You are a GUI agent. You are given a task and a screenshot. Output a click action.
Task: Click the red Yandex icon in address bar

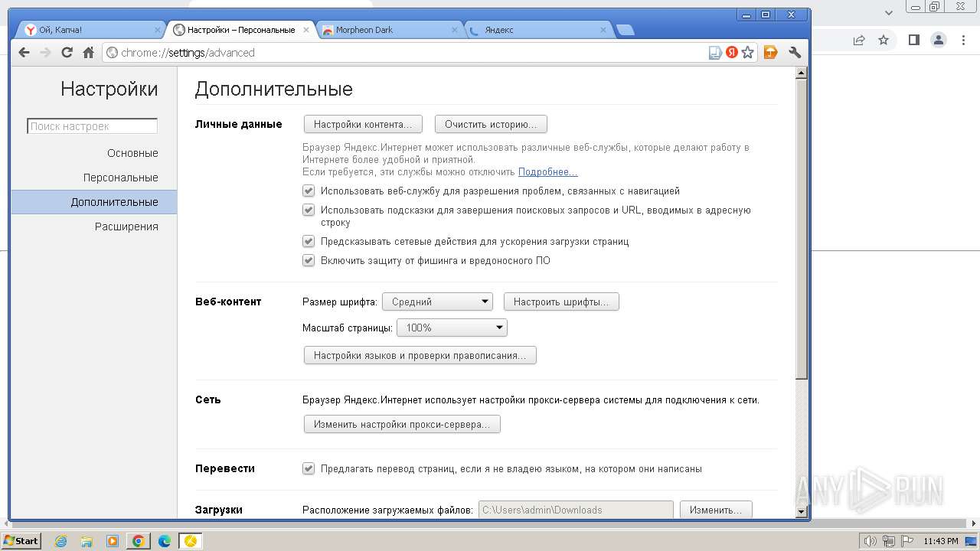coord(732,53)
